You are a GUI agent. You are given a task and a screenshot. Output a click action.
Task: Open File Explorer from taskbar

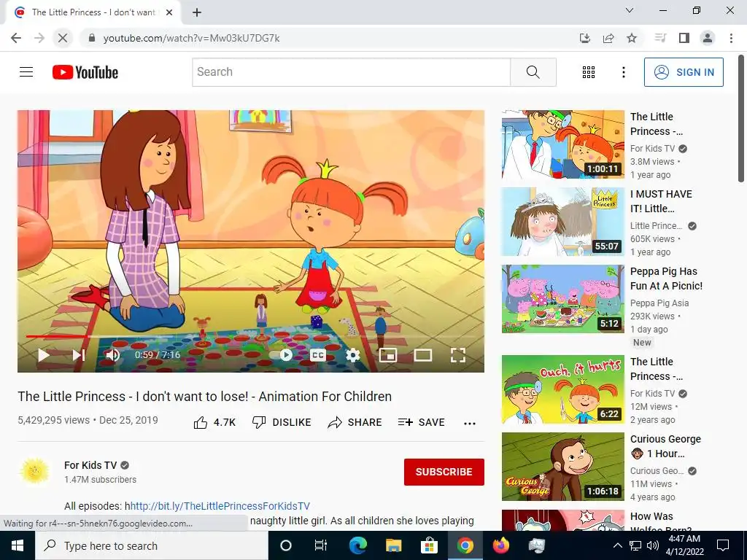click(393, 545)
